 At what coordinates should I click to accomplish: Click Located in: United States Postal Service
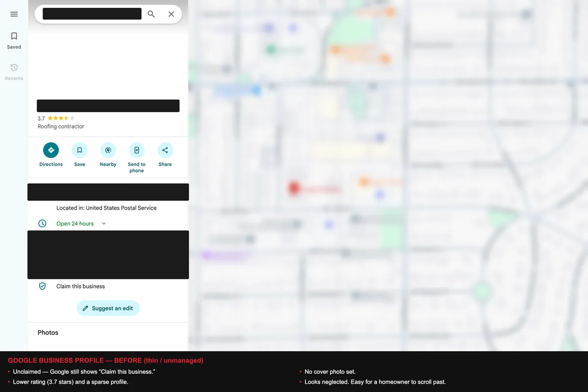tap(106, 208)
